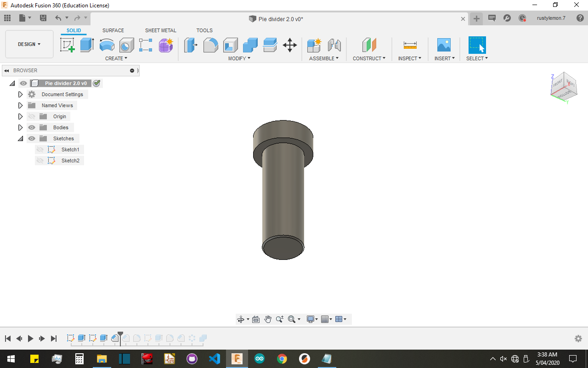
Task: Expand the Named Views node
Action: point(20,105)
